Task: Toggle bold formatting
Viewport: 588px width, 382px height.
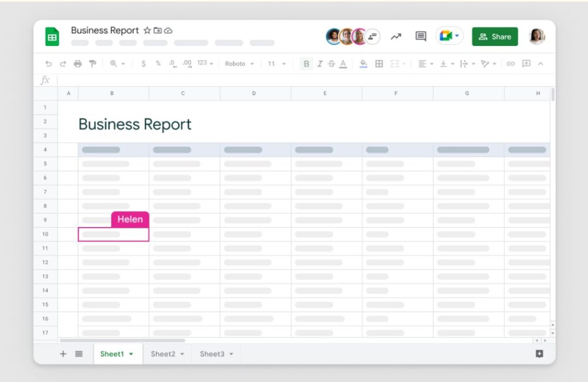Action: [307, 64]
